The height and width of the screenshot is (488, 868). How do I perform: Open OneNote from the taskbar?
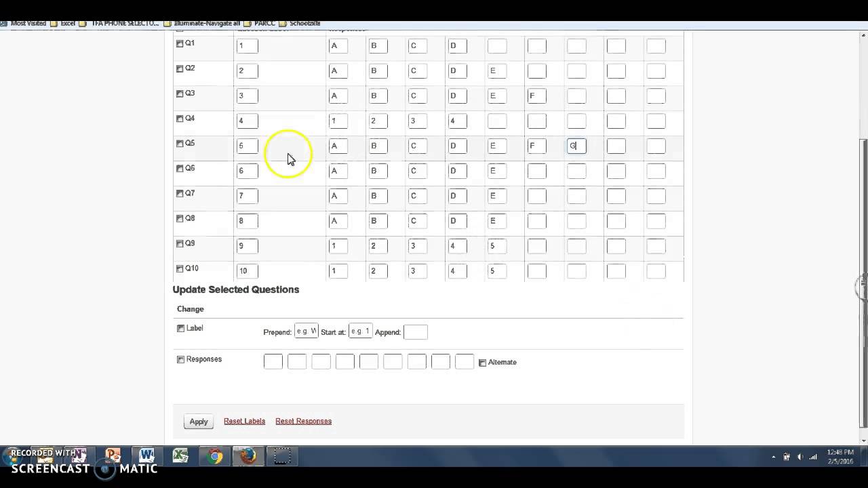click(79, 456)
